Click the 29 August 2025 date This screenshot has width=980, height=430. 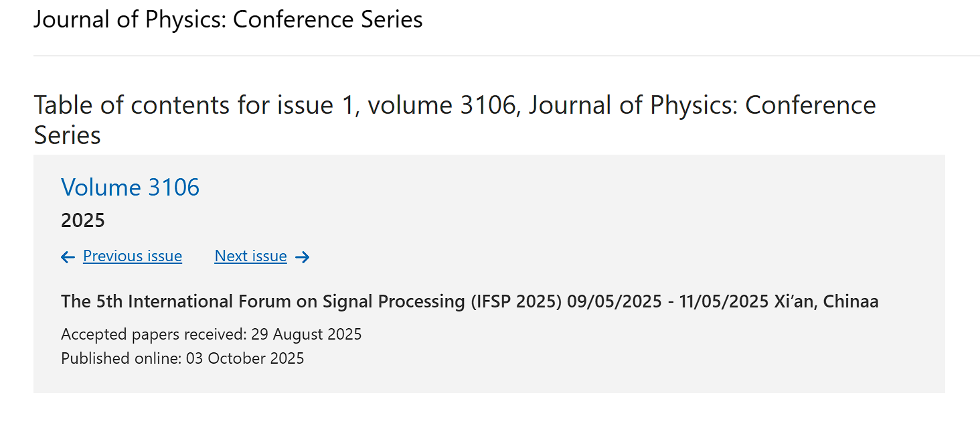coord(307,334)
